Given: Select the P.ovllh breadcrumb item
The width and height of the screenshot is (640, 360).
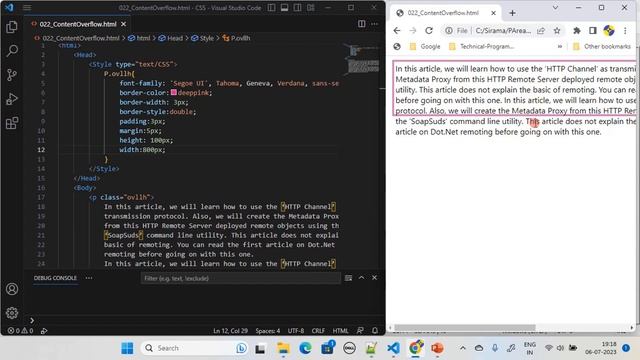Looking at the screenshot, I should 236,38.
